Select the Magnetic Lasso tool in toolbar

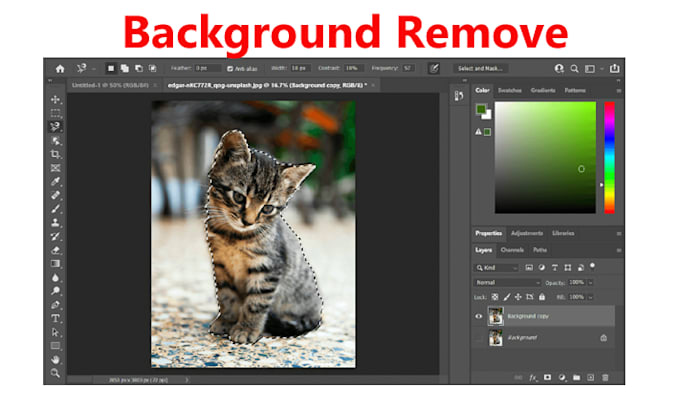tap(55, 127)
